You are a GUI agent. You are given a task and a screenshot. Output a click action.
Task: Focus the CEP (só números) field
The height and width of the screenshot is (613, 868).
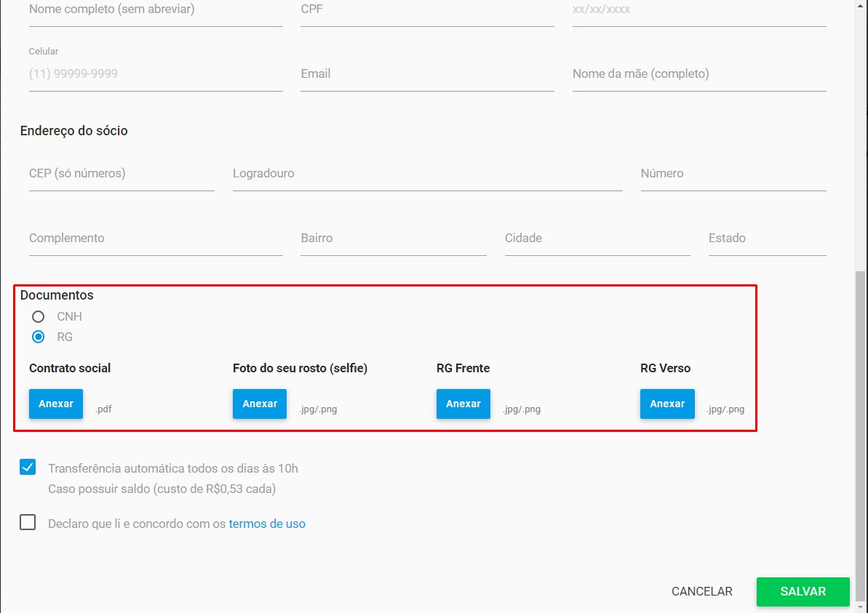click(x=122, y=174)
